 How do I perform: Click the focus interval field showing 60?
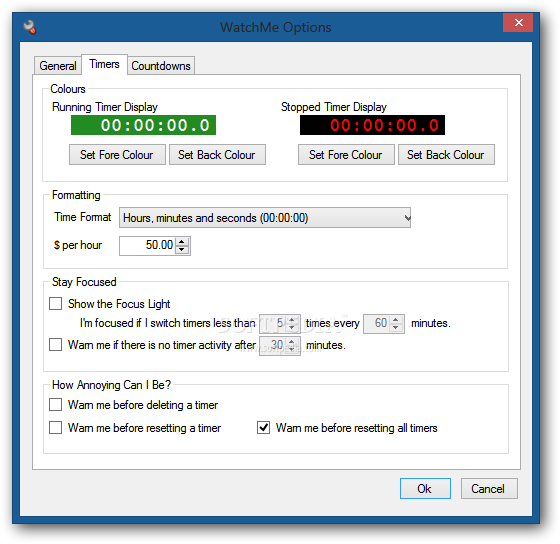(377, 324)
